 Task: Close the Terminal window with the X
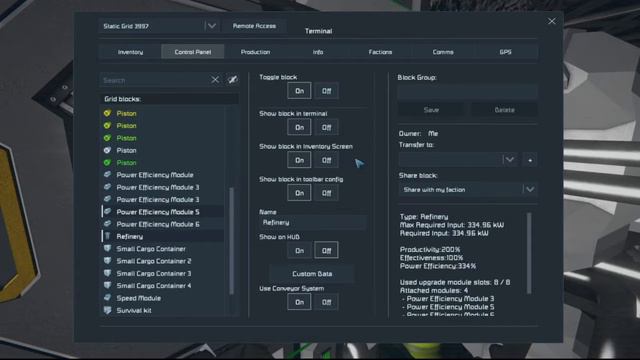click(551, 21)
